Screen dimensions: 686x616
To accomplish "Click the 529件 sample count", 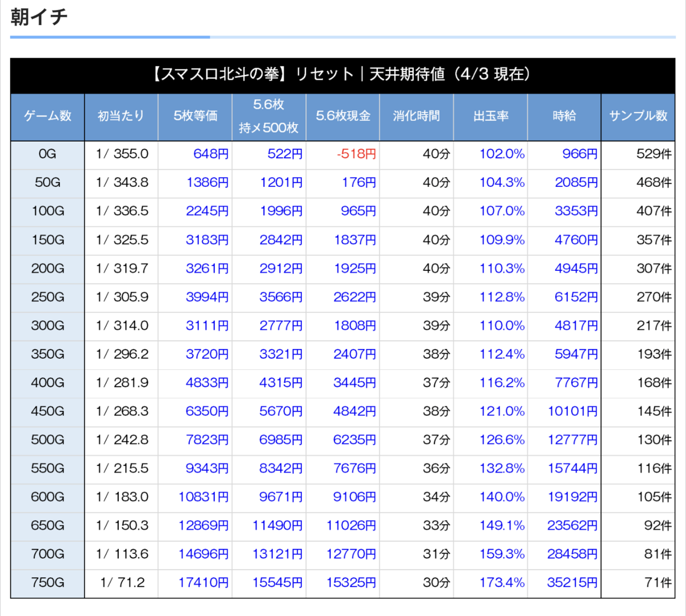I will click(x=654, y=154).
